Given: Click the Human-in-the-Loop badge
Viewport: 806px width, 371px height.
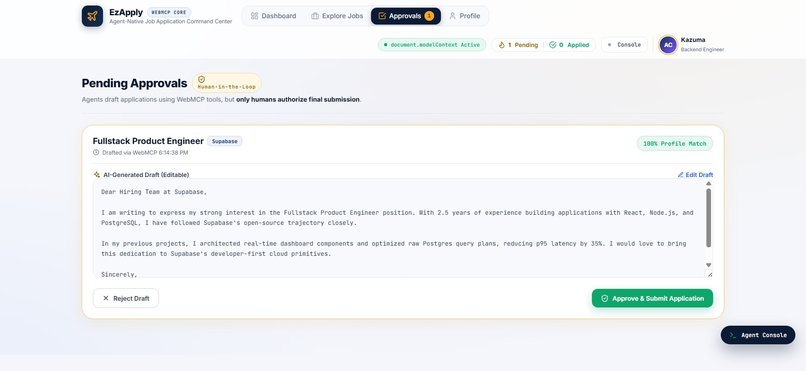Looking at the screenshot, I should [x=227, y=83].
